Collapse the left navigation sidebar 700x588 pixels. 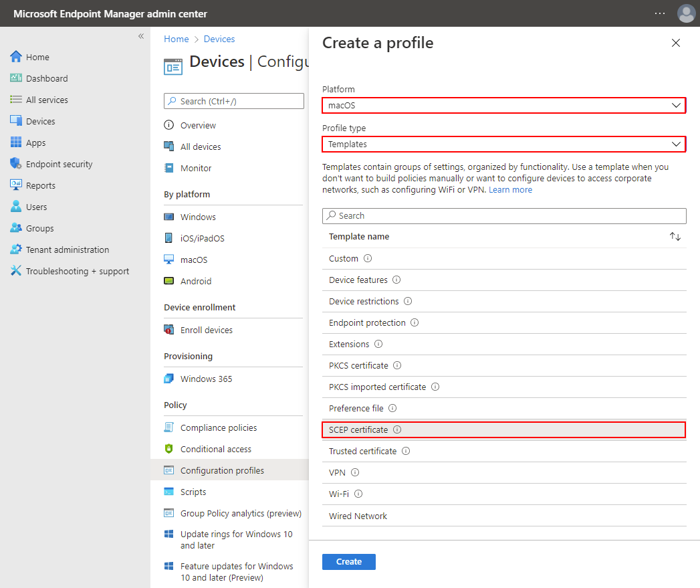pyautogui.click(x=141, y=36)
